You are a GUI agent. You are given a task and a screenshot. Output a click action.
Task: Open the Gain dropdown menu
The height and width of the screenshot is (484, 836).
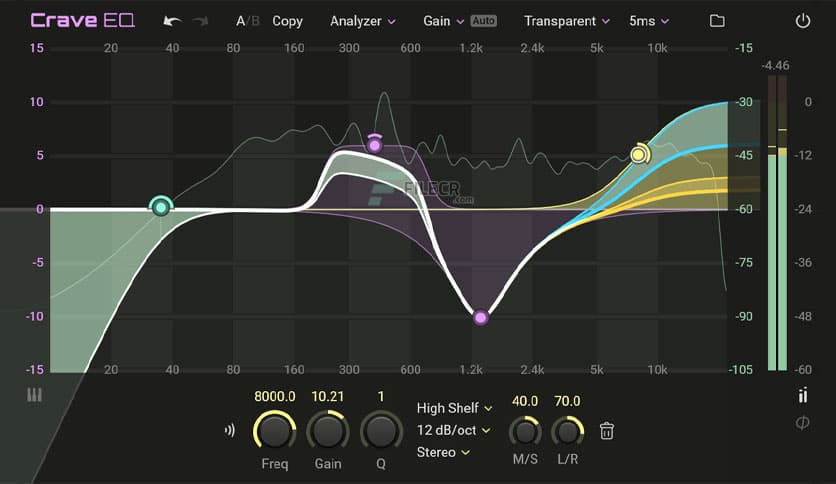click(x=443, y=21)
